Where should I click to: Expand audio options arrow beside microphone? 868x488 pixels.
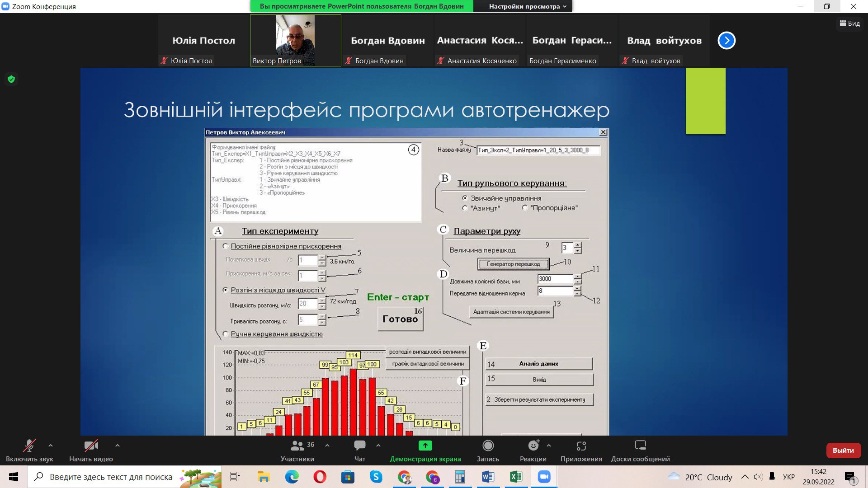51,446
